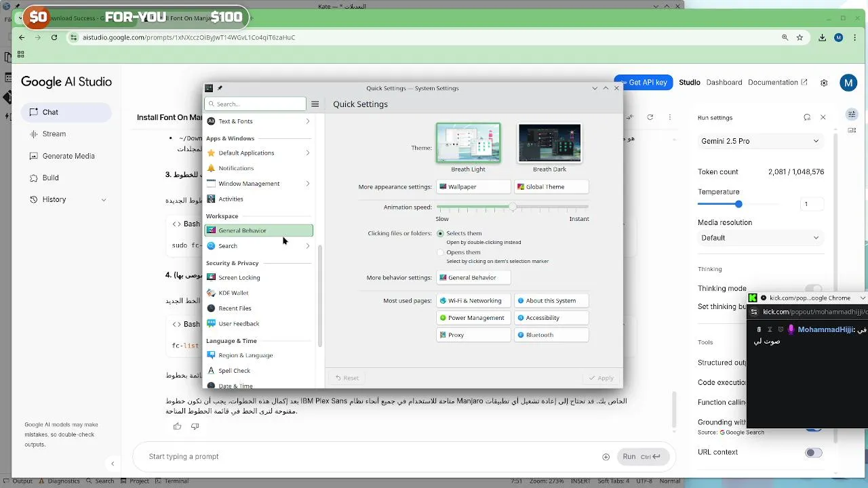
Task: Click the General Behavior button under More behavior settings
Action: (473, 277)
